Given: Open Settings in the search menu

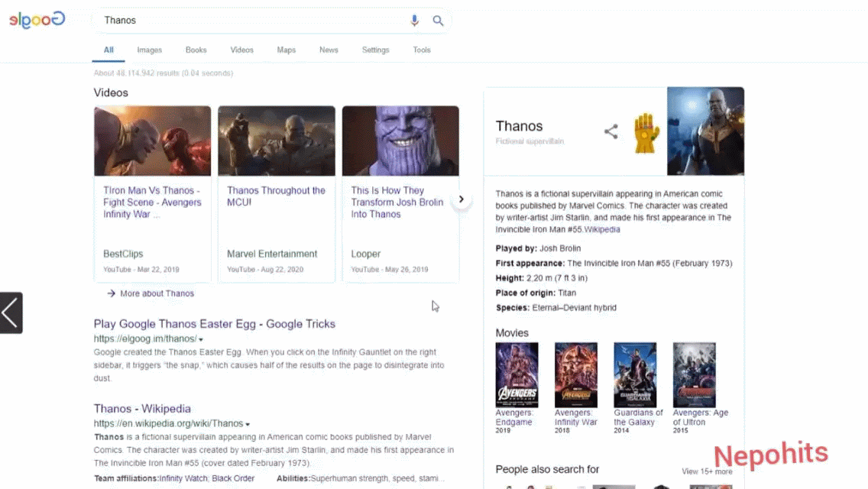Looking at the screenshot, I should click(x=375, y=50).
